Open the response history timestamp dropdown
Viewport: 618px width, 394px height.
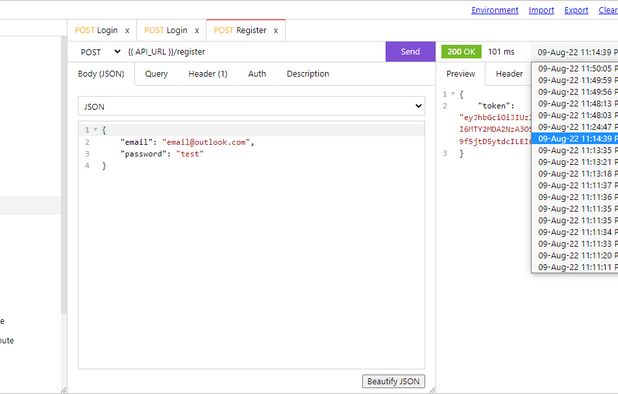point(576,52)
